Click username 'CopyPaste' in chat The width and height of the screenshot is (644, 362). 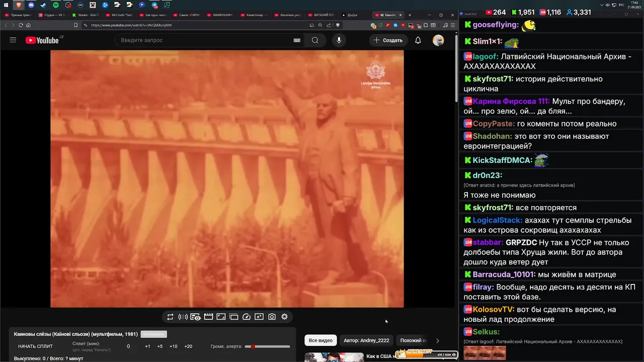[494, 124]
